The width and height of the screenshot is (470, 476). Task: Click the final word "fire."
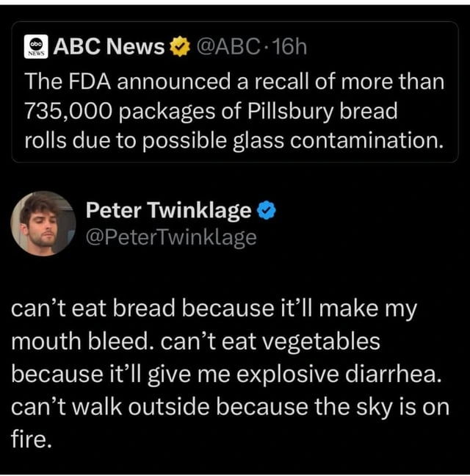(x=32, y=439)
